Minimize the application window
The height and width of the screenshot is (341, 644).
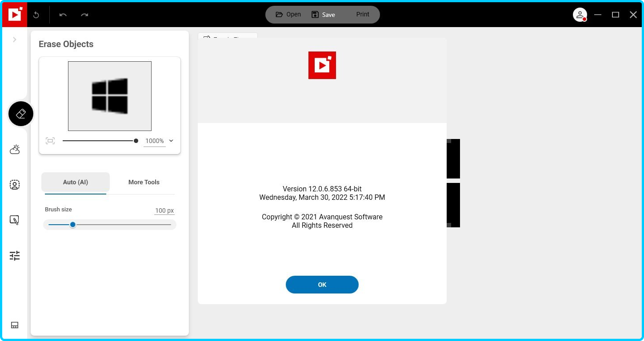point(598,15)
